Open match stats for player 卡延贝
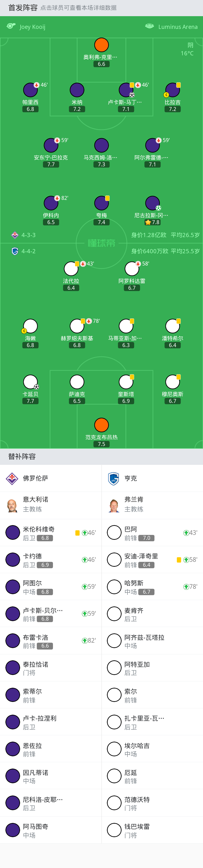The image size is (203, 868). 30,382
